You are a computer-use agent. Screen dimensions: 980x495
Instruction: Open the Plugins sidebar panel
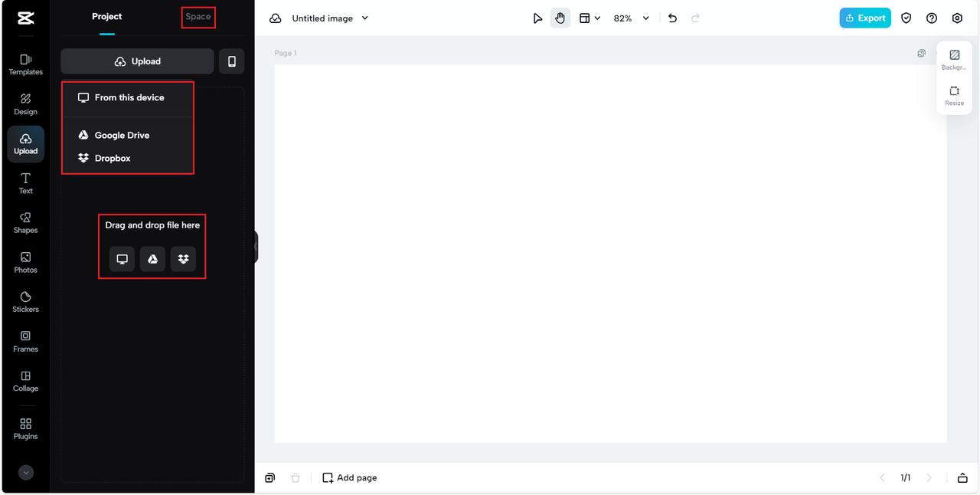pos(25,429)
